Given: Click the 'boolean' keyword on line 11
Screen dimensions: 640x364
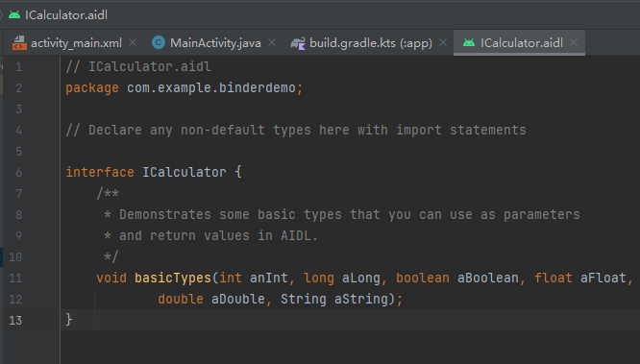Looking at the screenshot, I should (423, 278).
